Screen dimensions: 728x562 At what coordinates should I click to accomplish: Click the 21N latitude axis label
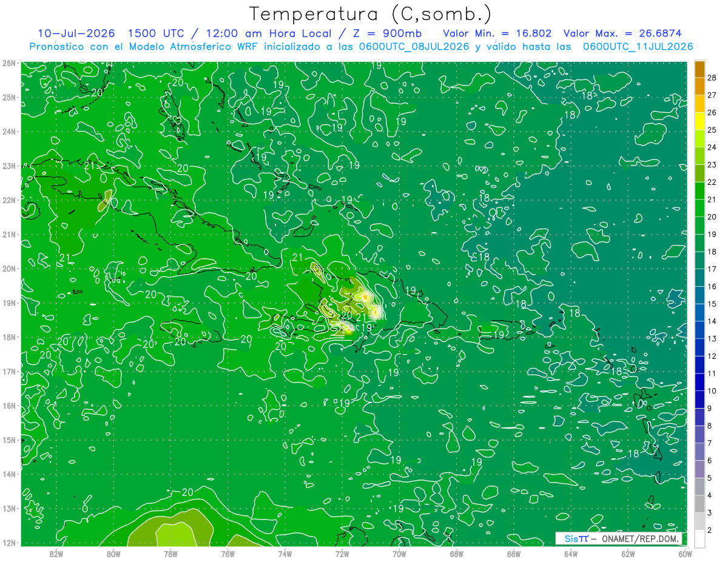pyautogui.click(x=9, y=235)
